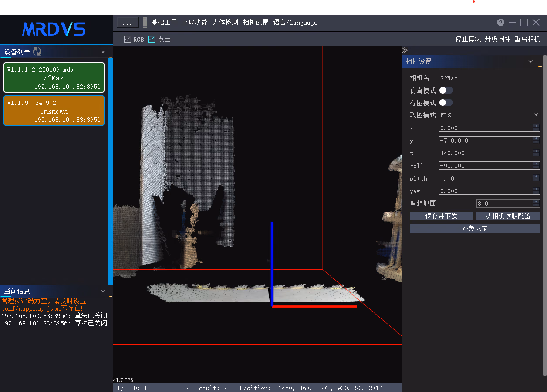Screen dimensions: 547x392
Task: Enable the 仿真模式 switch
Action: [x=446, y=90]
